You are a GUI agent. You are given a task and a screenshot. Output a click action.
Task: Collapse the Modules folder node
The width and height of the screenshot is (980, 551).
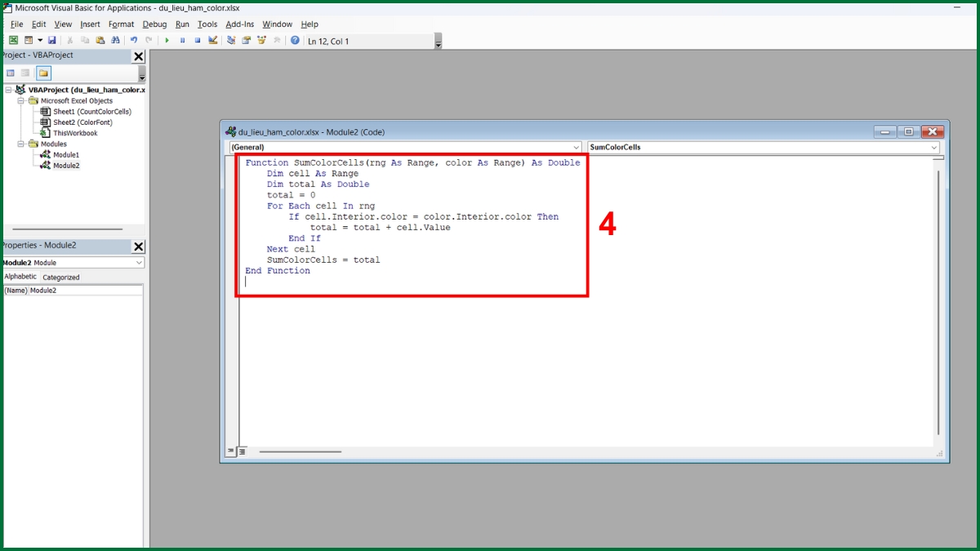coord(20,144)
